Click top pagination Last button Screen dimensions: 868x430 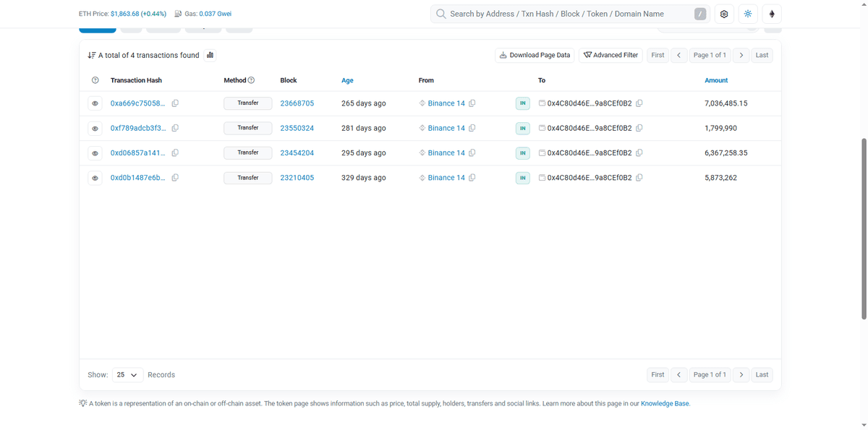(x=762, y=55)
